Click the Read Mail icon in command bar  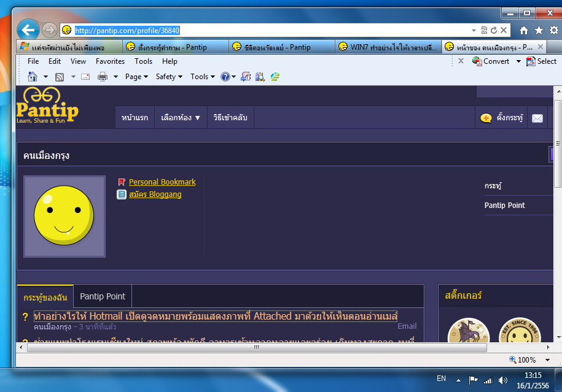(85, 77)
